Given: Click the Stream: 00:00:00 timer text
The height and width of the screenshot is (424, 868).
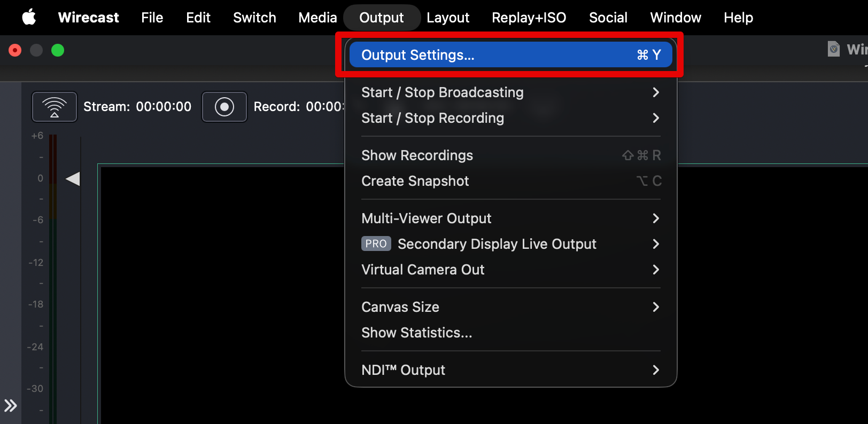Looking at the screenshot, I should (137, 107).
